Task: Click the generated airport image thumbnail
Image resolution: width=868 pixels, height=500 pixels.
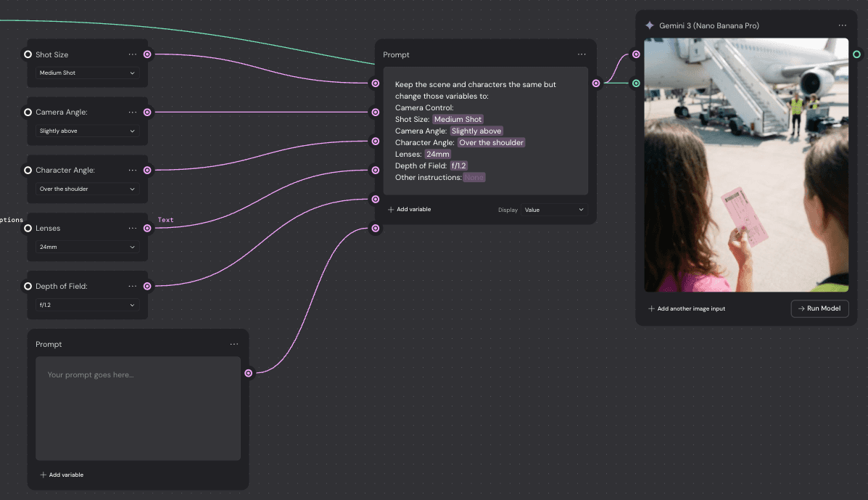Action: click(745, 165)
